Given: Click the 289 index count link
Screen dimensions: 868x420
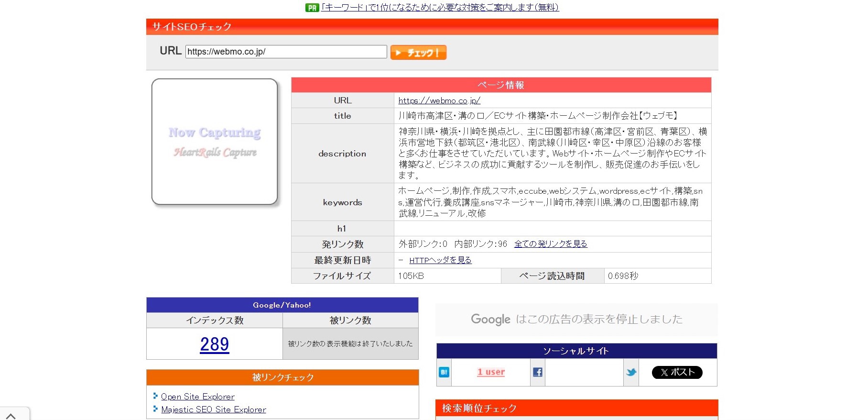Looking at the screenshot, I should pos(215,344).
